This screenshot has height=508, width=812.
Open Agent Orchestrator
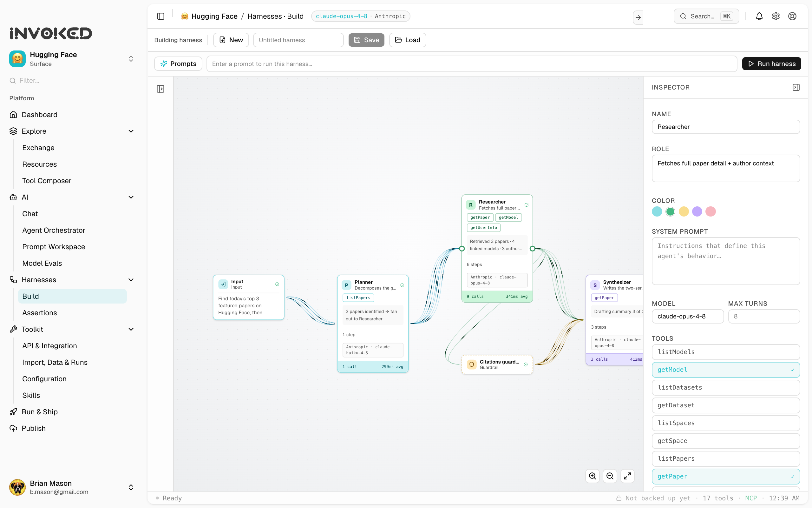coord(54,230)
